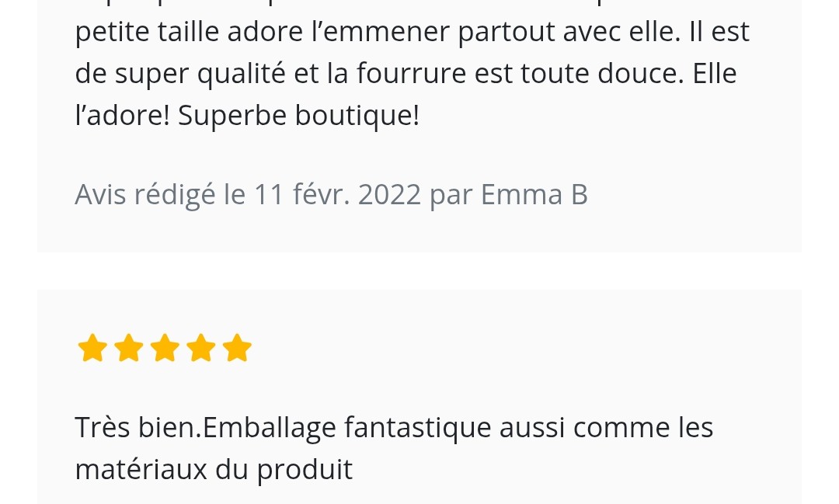The width and height of the screenshot is (839, 504).
Task: Click the "matériaux du produit" line
Action: tap(214, 469)
